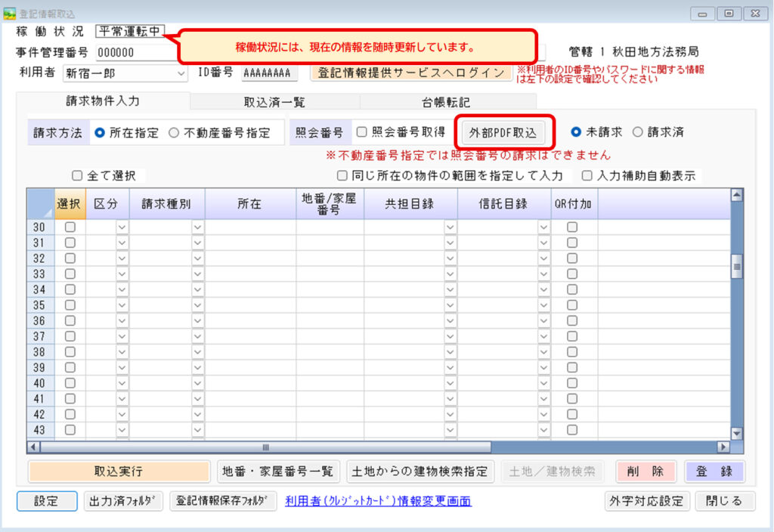This screenshot has height=532, width=774.
Task: Open the 利用者 dropdown showing 新宿一郎
Action: coord(181,73)
